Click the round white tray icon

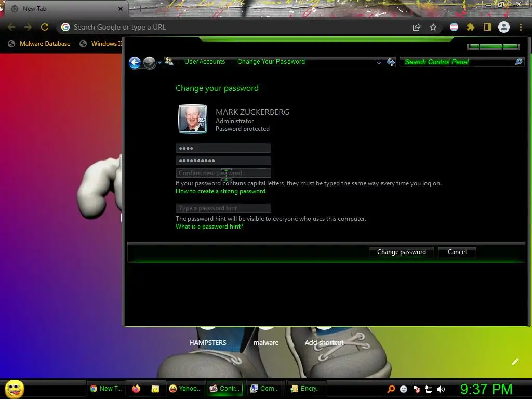click(403, 389)
